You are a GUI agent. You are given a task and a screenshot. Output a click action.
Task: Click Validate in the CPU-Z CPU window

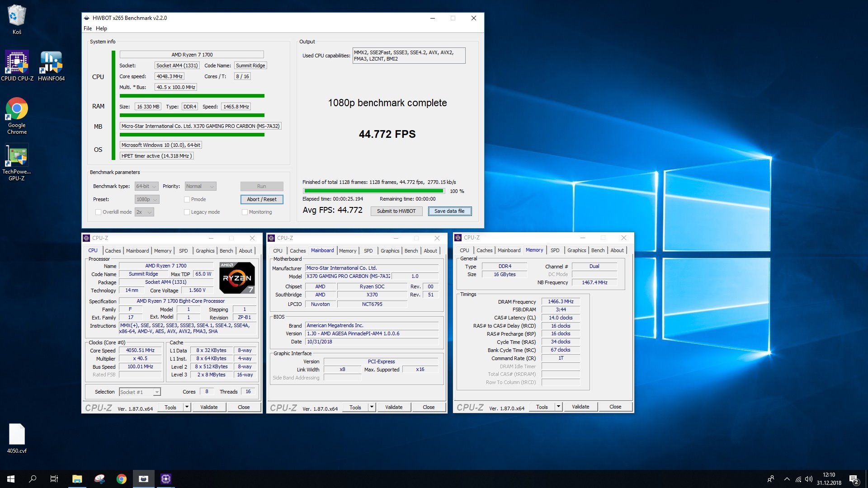point(209,407)
